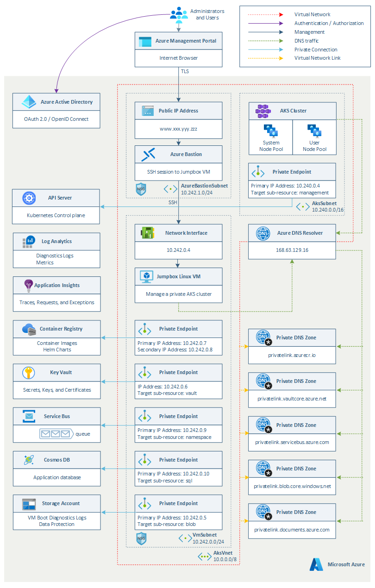Click 'Secrets, Keys, and Certificates' text
Viewport: 375px width, 588px height.
pos(56,390)
